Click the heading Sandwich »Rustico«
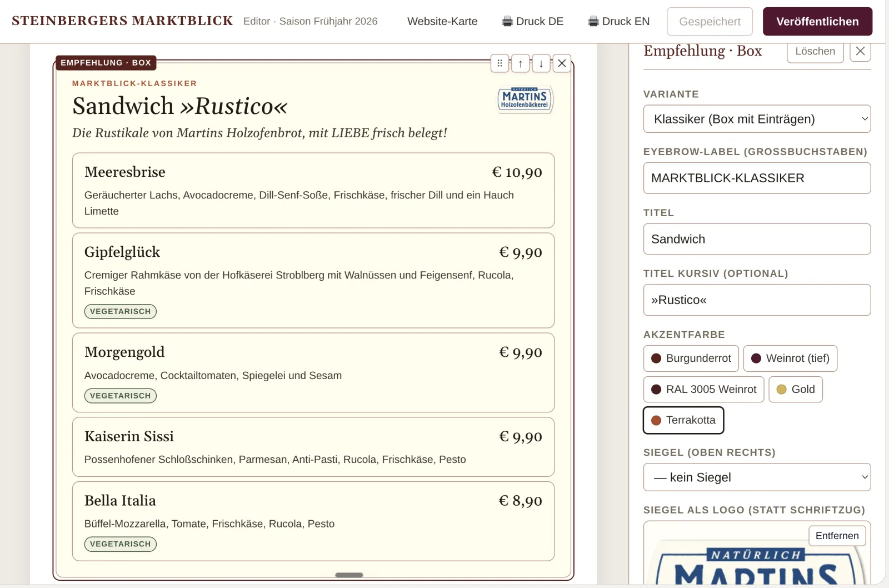Image resolution: width=889 pixels, height=588 pixels. (179, 106)
